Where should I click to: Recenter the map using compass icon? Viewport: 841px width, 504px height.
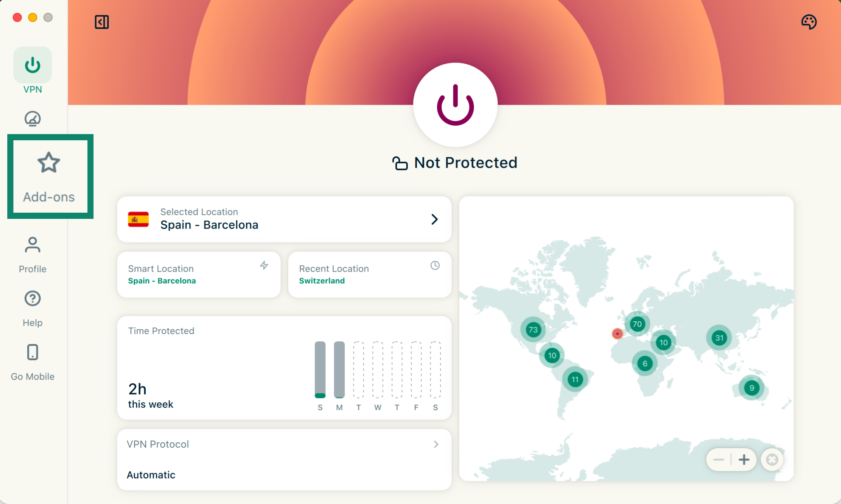[772, 459]
